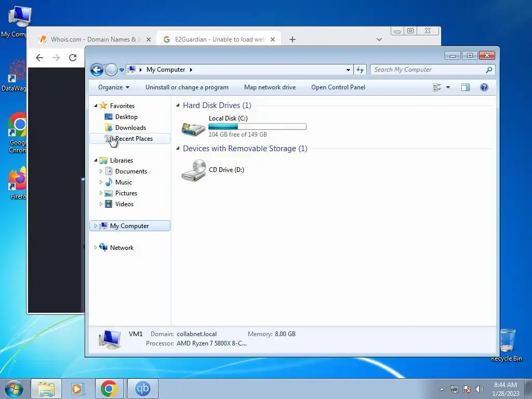Go back in Chrome
This screenshot has width=532, height=399.
click(x=39, y=58)
